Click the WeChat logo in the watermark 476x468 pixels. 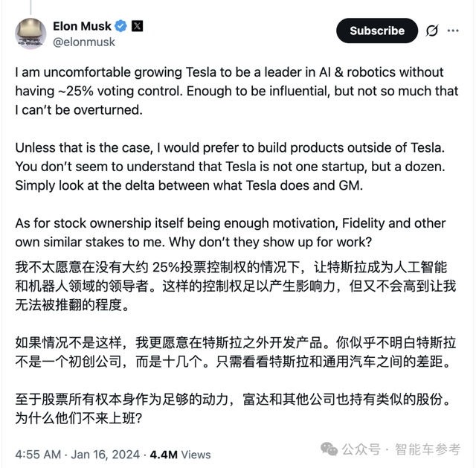click(329, 449)
